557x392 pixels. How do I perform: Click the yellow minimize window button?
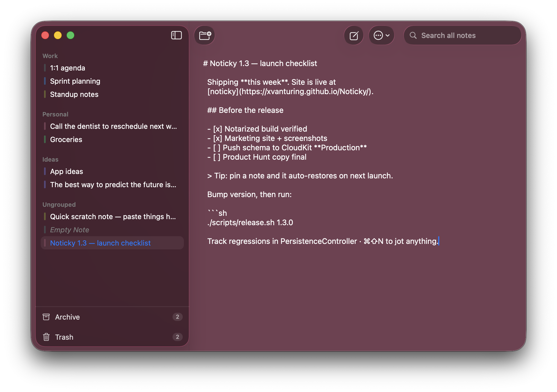pos(58,35)
